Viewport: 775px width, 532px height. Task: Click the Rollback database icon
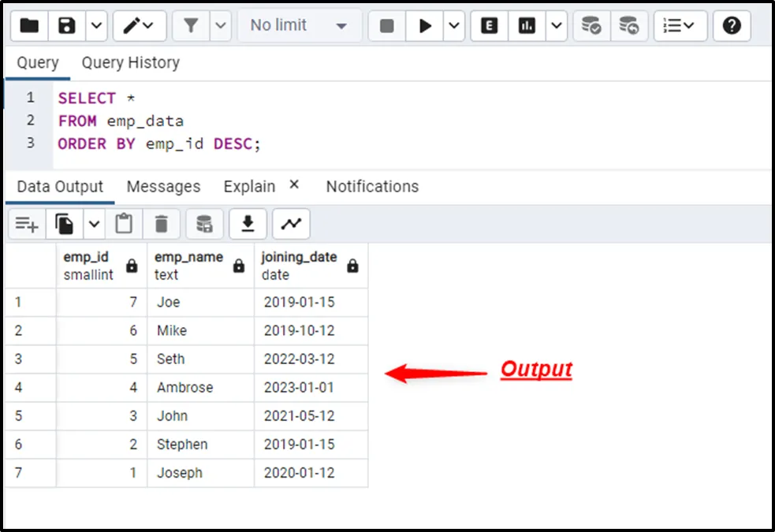(628, 26)
